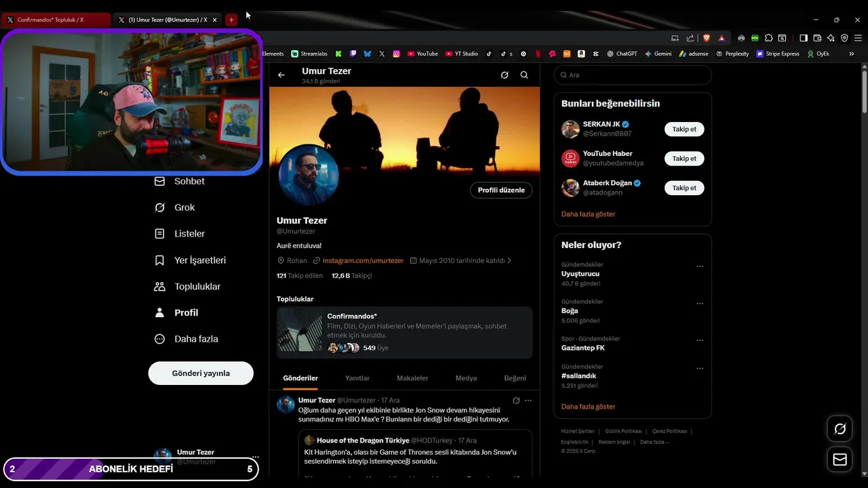Switch to Gönderiler tab
This screenshot has height=488, width=868.
[x=300, y=378]
